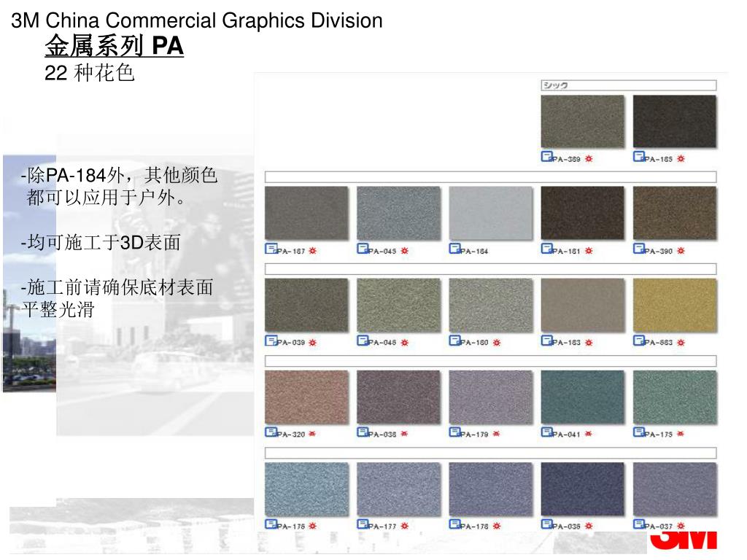The image size is (747, 560).
Task: Click the blue enlarge icon beside PA-320
Action: 271,432
